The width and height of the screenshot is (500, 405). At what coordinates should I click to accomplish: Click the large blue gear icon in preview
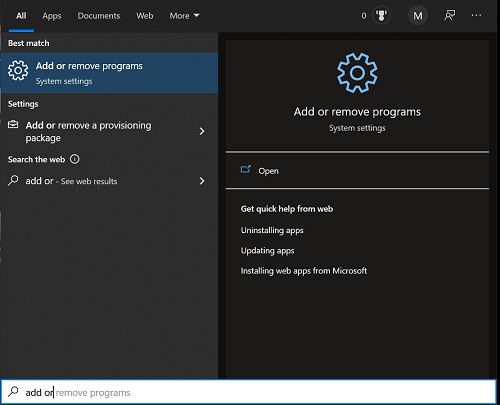click(357, 73)
